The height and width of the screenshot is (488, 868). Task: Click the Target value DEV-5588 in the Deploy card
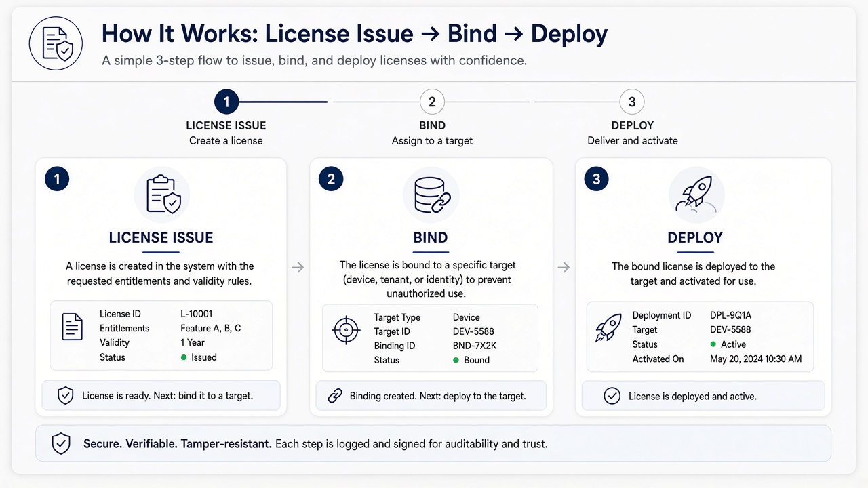tap(730, 329)
